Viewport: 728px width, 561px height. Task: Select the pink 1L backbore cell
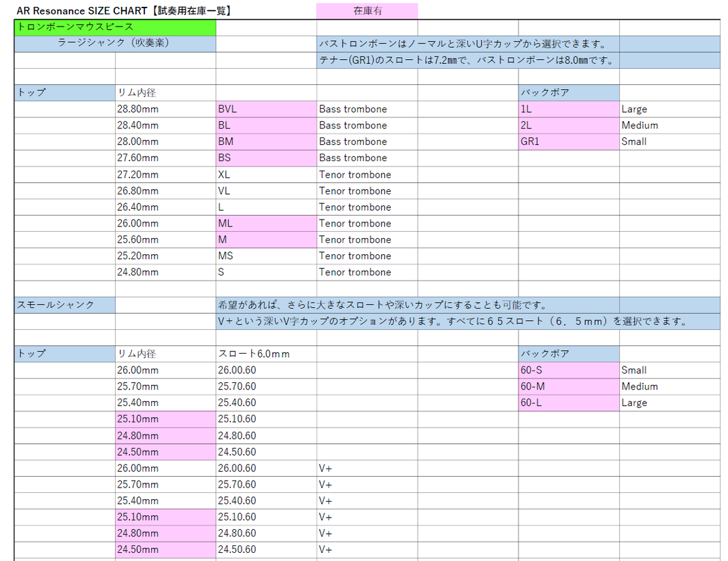tap(569, 109)
